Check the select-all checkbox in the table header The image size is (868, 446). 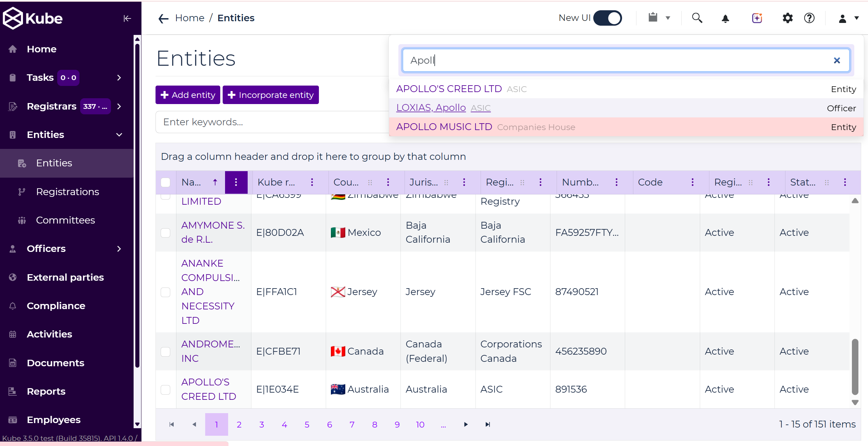click(166, 182)
